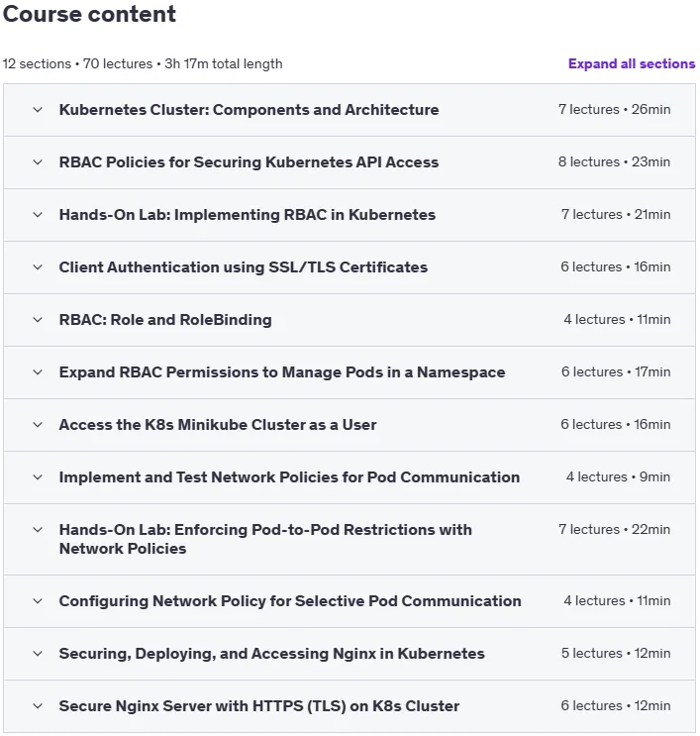Expand the Kubernetes Cluster: Components and Architecture chevron
The height and width of the screenshot is (736, 700).
(38, 110)
